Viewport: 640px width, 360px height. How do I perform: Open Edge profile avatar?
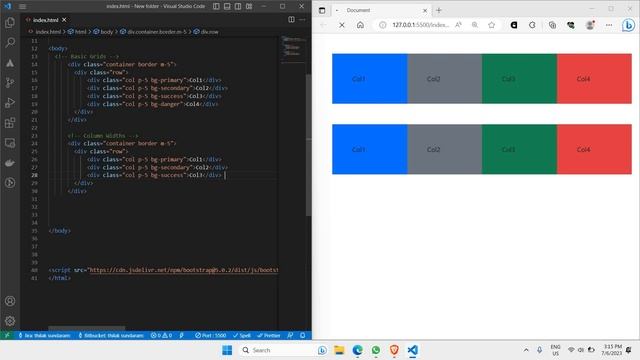pyautogui.click(x=590, y=25)
